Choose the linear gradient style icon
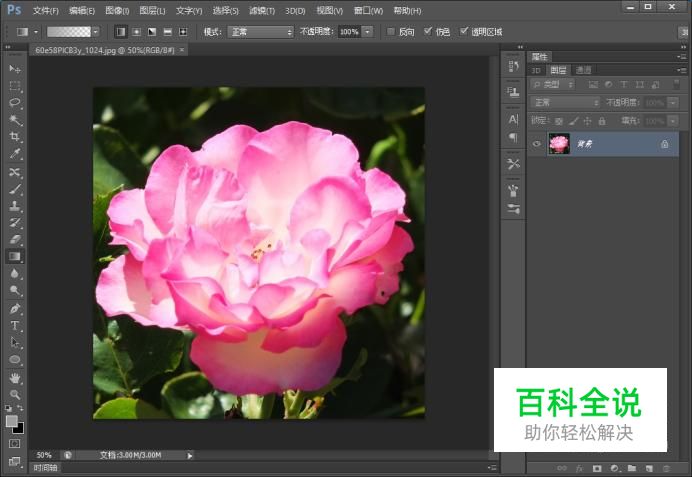Screen dimensions: 692x477 tap(121, 32)
